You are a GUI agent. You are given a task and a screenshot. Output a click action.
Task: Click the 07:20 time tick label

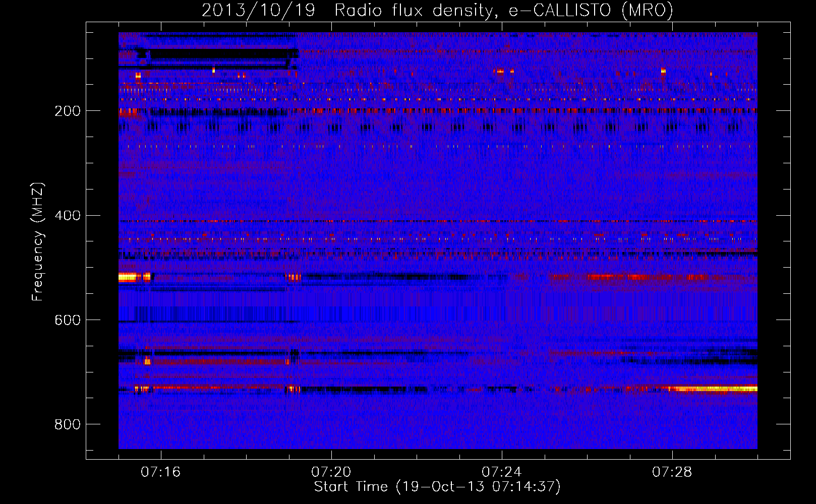pyautogui.click(x=331, y=472)
